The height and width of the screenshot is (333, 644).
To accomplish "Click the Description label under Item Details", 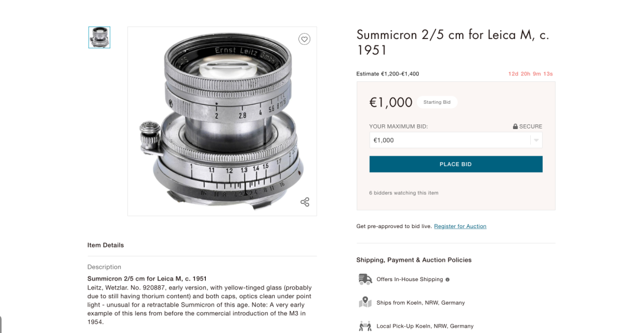I will tap(104, 267).
